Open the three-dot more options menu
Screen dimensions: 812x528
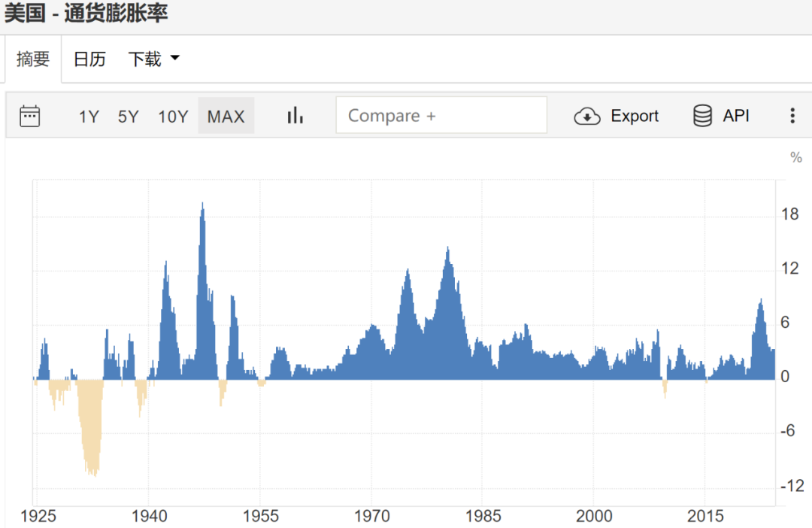pos(792,116)
